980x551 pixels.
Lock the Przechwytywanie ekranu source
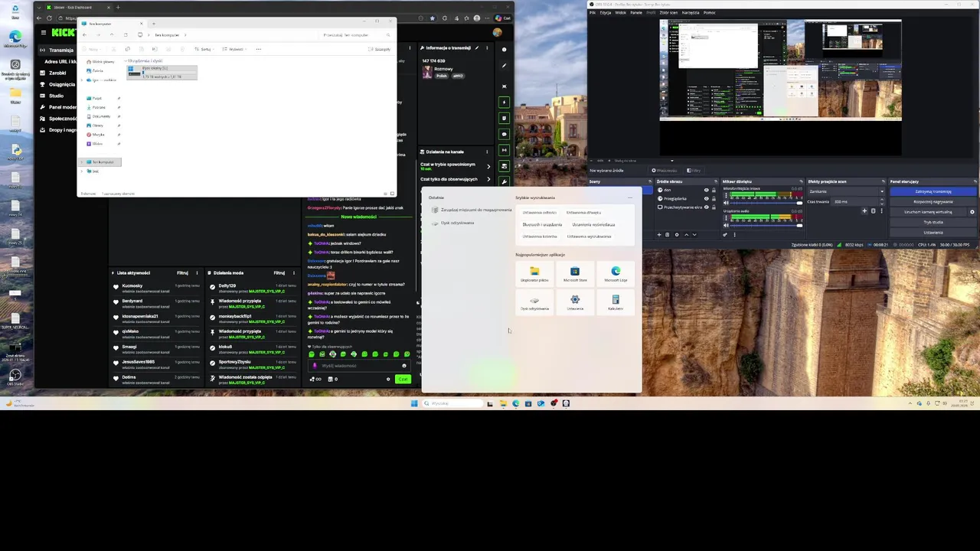pos(714,207)
